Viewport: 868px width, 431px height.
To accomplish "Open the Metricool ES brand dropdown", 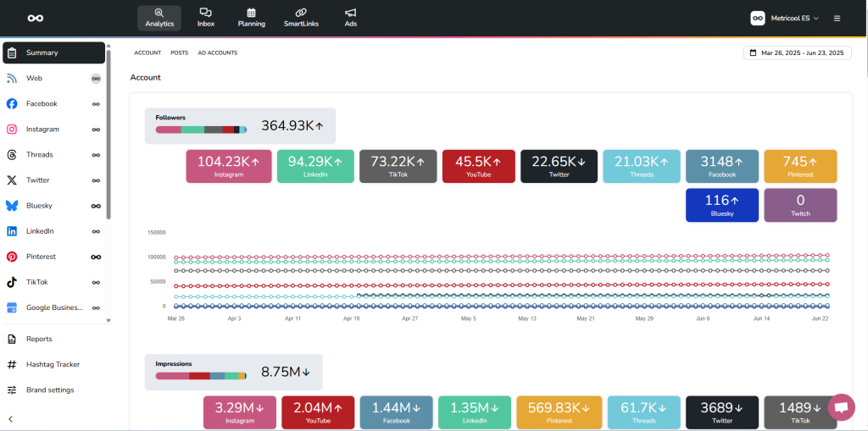I will [x=785, y=18].
